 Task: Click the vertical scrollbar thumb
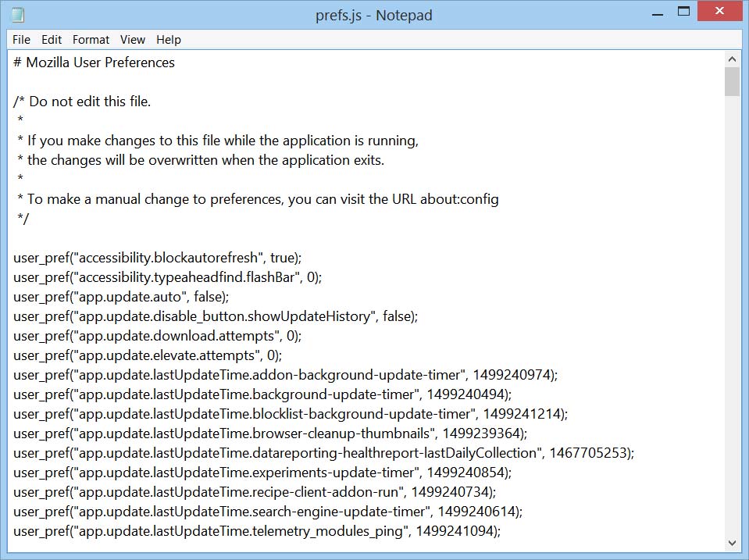(732, 82)
